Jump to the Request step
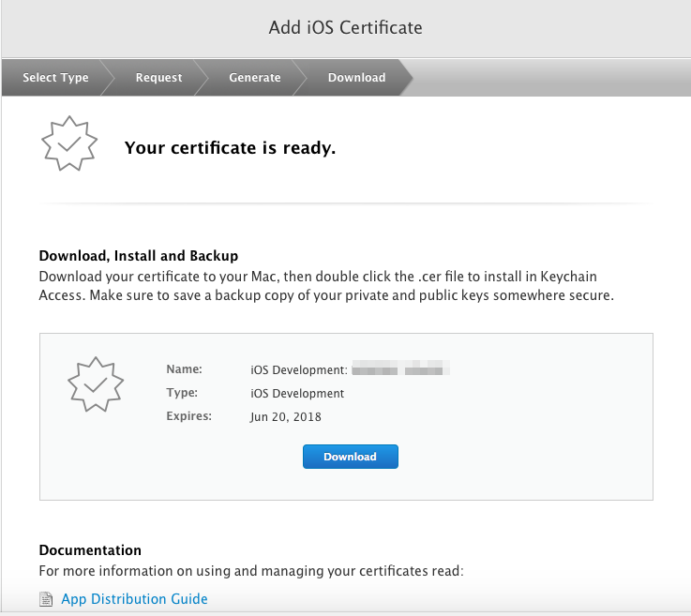691x616 pixels. pyautogui.click(x=158, y=78)
